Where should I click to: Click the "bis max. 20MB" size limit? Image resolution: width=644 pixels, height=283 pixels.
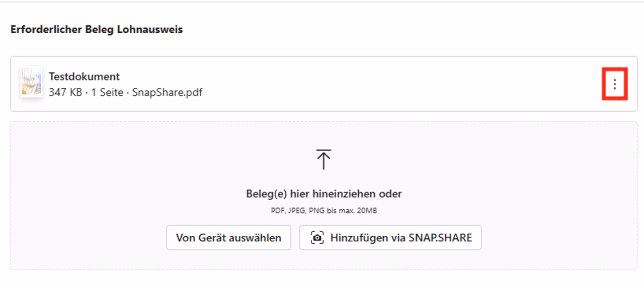pyautogui.click(x=352, y=211)
